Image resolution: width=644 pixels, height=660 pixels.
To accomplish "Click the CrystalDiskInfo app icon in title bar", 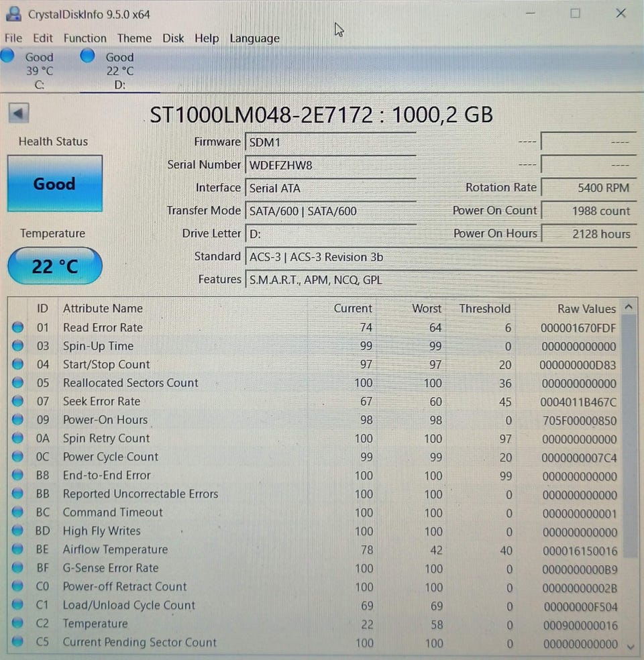I will click(13, 14).
